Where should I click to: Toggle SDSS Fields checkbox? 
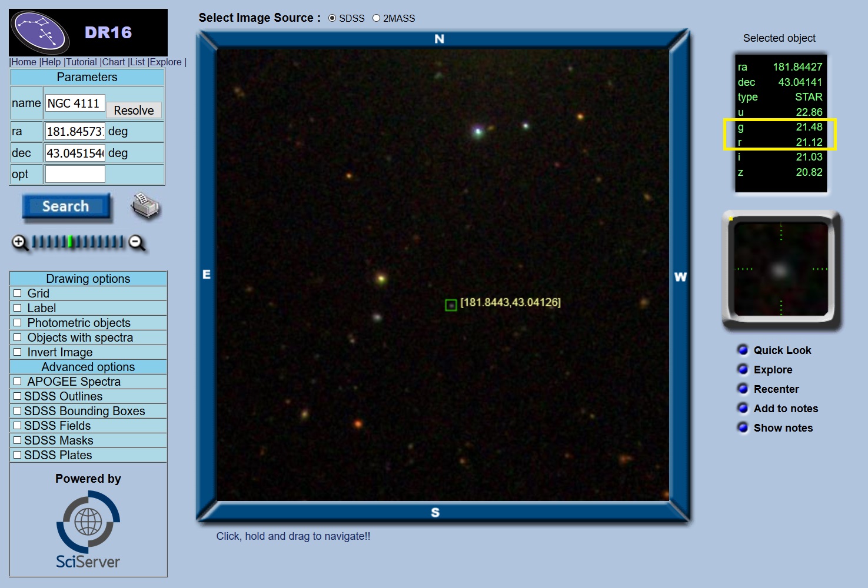(x=18, y=425)
